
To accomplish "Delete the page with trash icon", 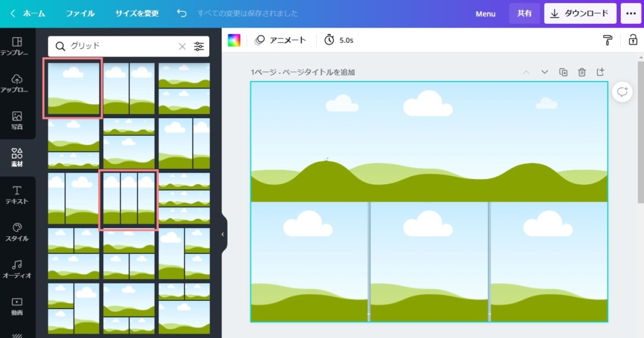I will click(582, 72).
